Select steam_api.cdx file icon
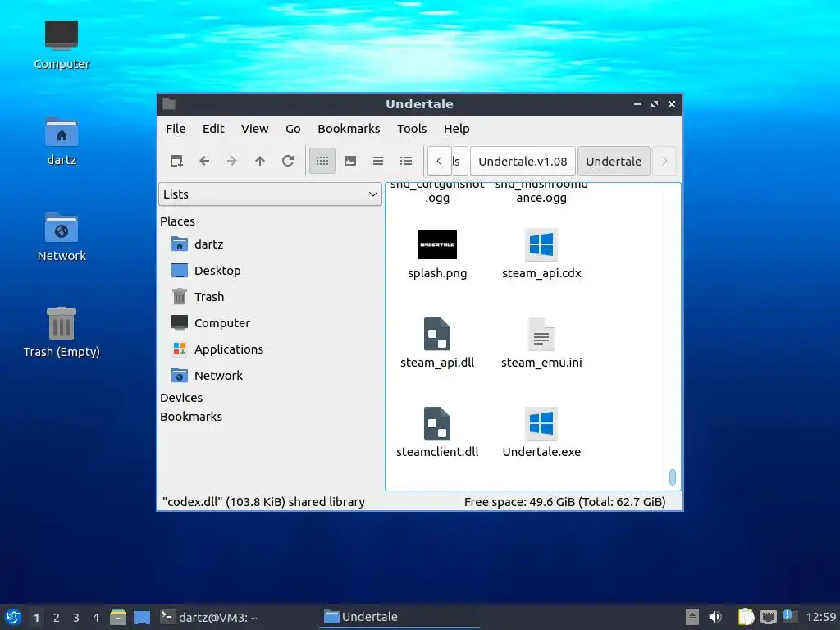Image resolution: width=840 pixels, height=630 pixels. point(541,244)
